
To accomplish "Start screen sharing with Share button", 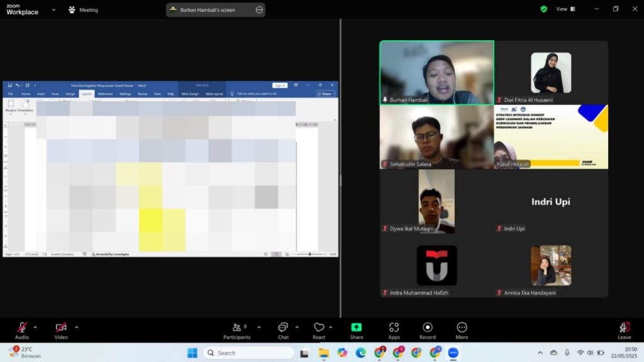I will 357,330.
